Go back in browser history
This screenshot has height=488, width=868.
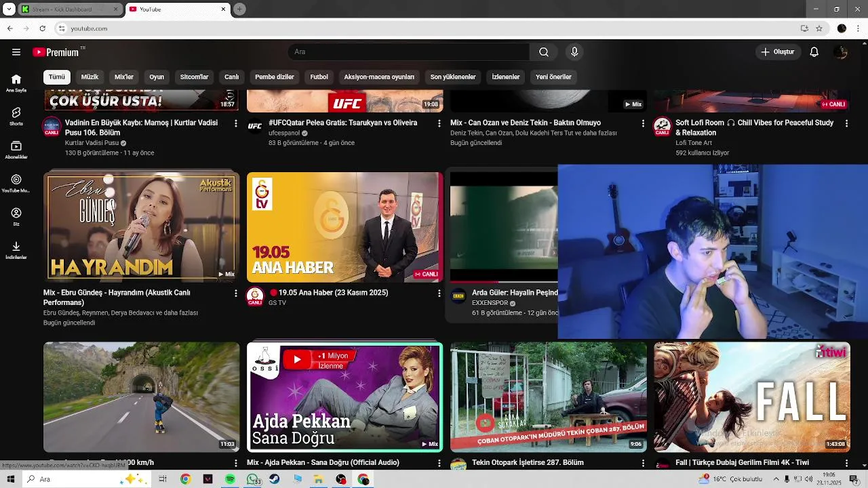(x=9, y=28)
